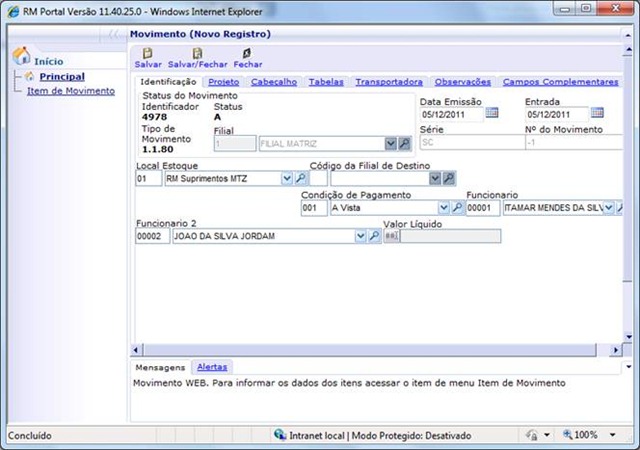
Task: Select the Mensagens tab
Action: coord(160,367)
